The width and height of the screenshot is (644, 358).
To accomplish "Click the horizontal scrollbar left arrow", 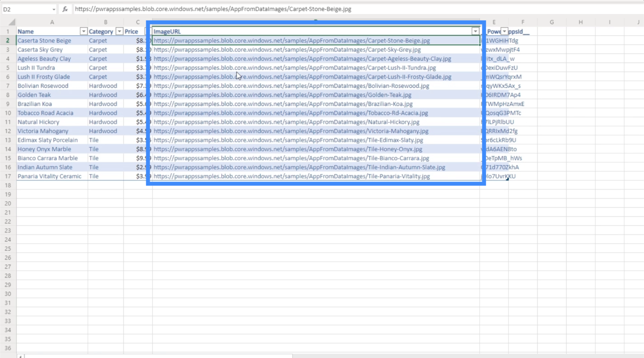I will pos(20,356).
